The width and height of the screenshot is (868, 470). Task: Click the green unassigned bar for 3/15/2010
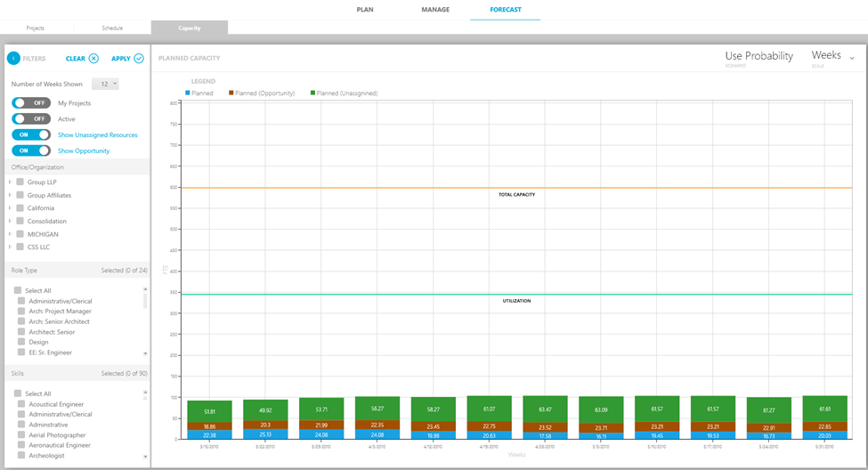coord(209,410)
